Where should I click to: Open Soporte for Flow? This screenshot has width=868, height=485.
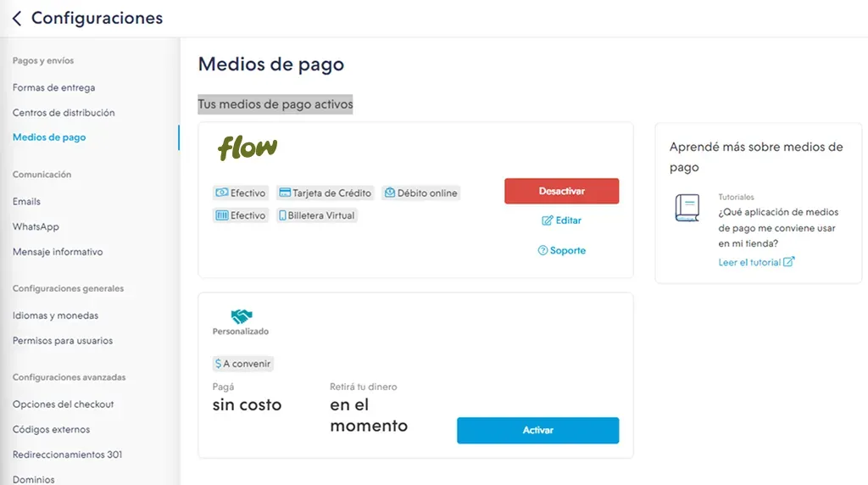click(x=561, y=250)
